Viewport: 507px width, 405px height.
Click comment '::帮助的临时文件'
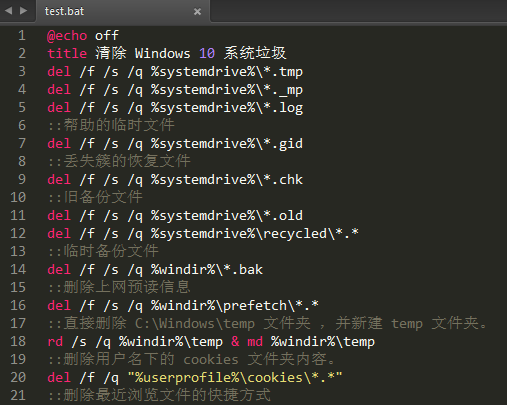111,125
